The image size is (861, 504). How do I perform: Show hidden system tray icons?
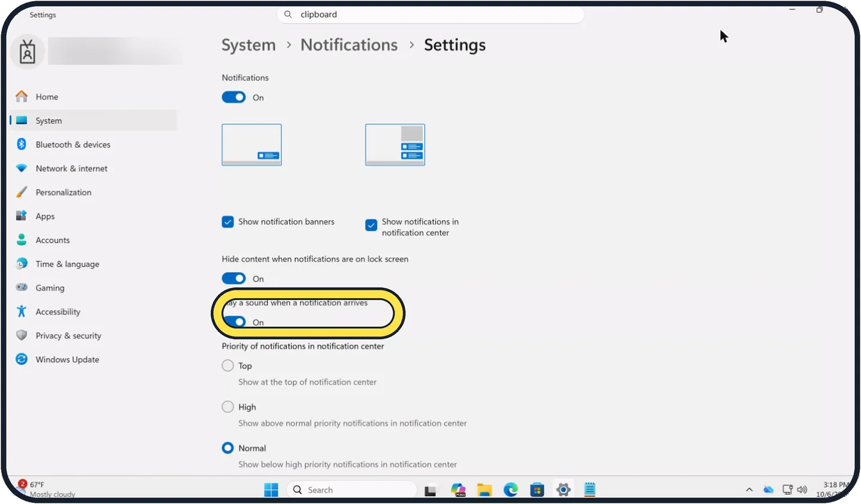749,490
